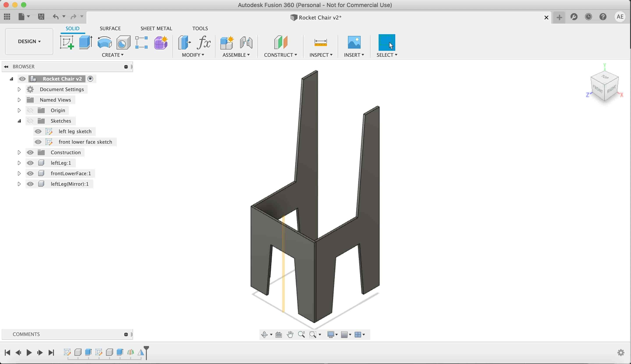
Task: Select the Extrude tool
Action: point(85,42)
